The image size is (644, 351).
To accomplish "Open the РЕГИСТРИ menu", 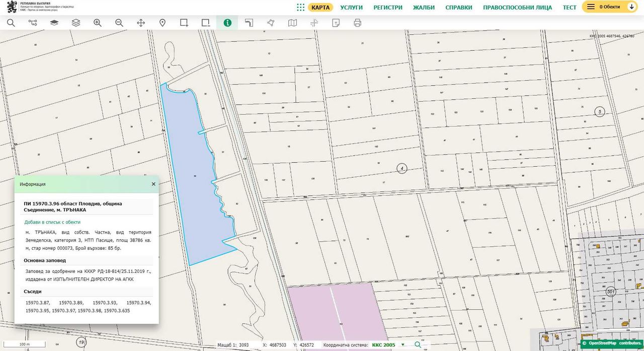I will coord(388,7).
